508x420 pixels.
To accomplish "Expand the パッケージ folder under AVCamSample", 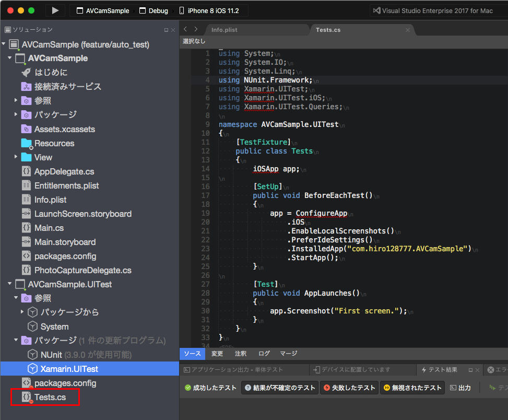I will (16, 114).
